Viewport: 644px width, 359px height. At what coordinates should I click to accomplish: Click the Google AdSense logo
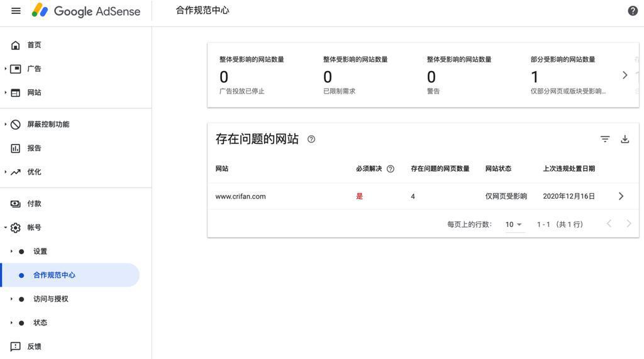(x=86, y=11)
